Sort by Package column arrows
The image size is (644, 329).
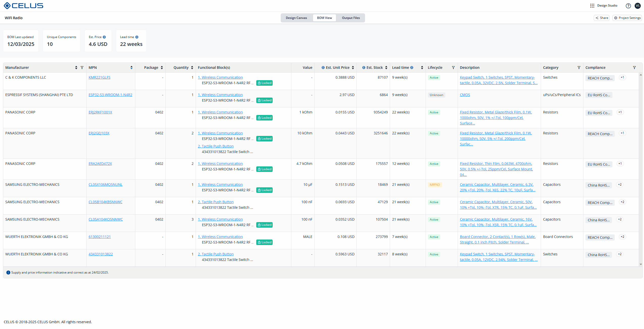(162, 68)
